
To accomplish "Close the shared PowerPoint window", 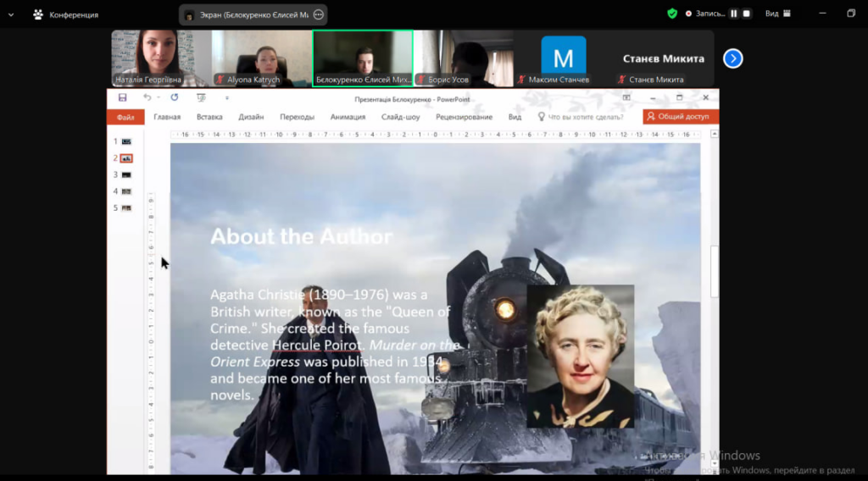I will pos(706,98).
